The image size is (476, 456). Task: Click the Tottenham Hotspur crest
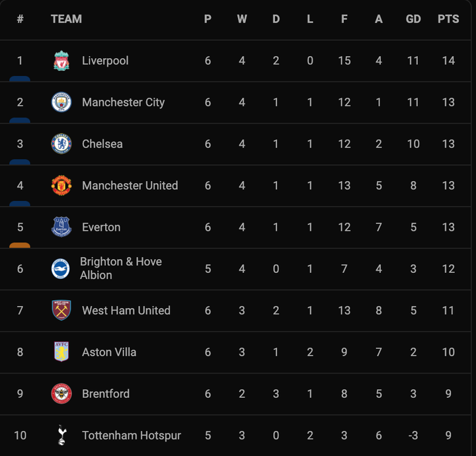(x=61, y=435)
